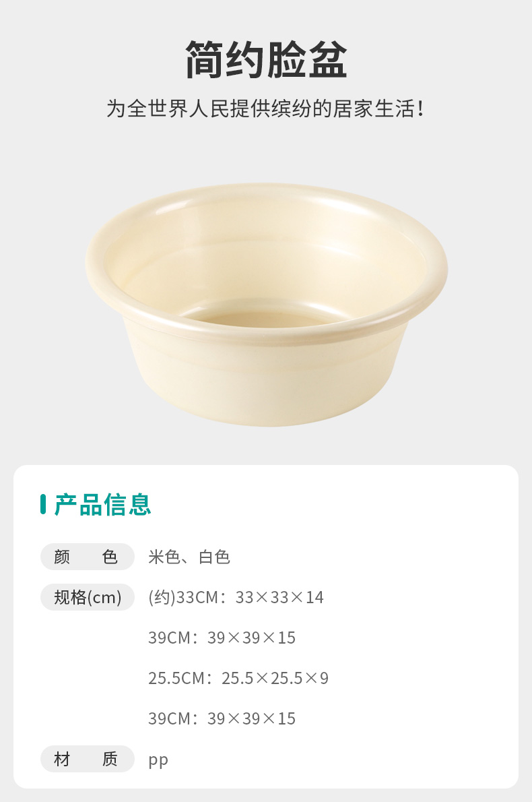Click the 25.5×25.5×9 specification line
This screenshot has width=532, height=802.
[238, 678]
